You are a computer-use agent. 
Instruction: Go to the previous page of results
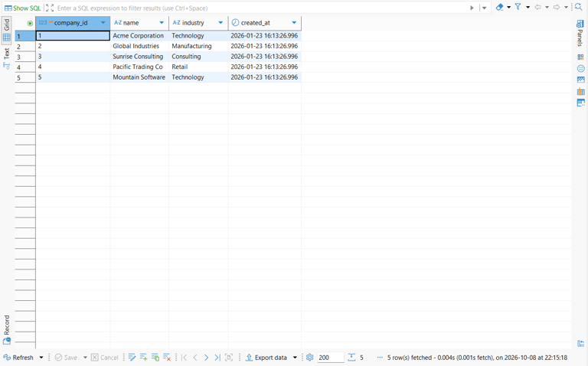[x=195, y=358]
